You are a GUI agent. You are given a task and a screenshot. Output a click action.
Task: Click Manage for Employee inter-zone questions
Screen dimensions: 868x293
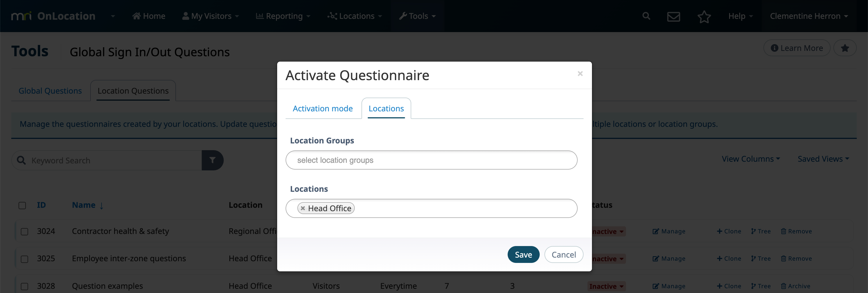(x=669, y=259)
